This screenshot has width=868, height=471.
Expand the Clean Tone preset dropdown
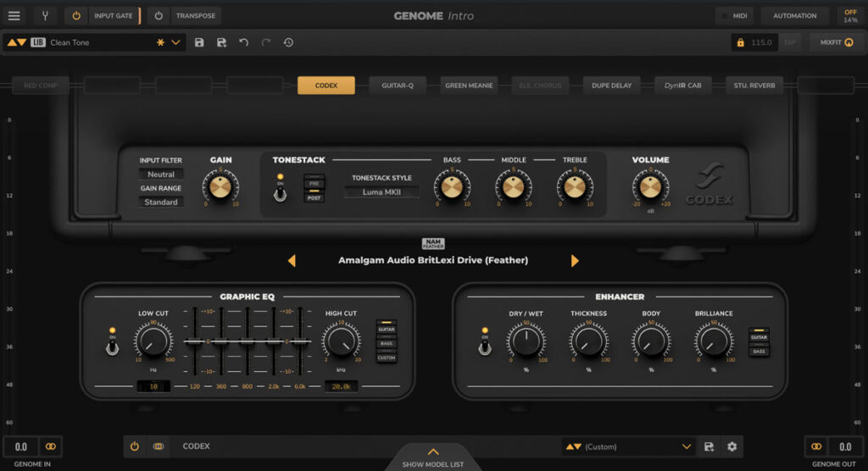[x=175, y=42]
